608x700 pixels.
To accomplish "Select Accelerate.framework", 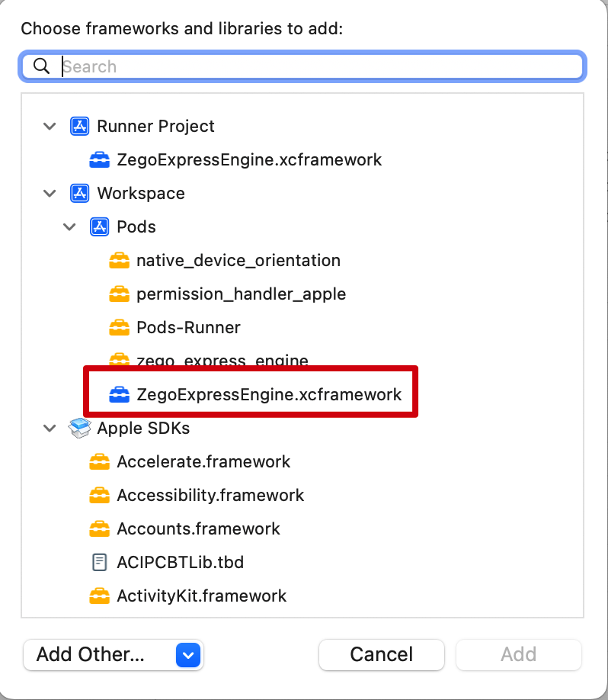I will click(x=203, y=461).
